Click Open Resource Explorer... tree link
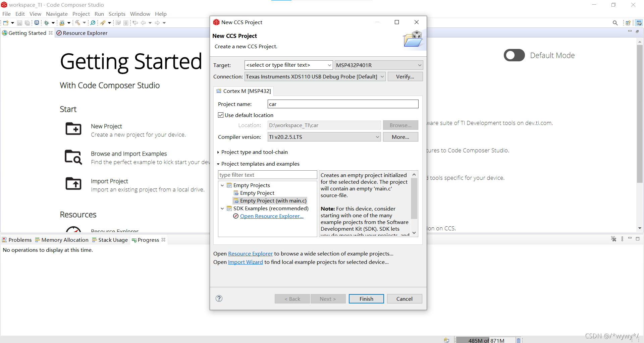Viewport: 644px width, 343px height. pyautogui.click(x=272, y=216)
